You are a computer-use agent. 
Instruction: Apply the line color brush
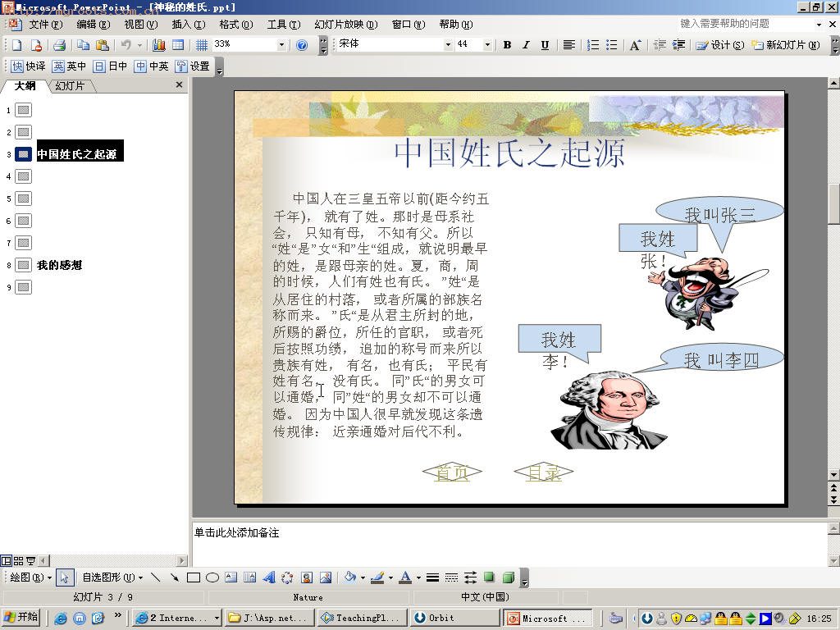pyautogui.click(x=377, y=577)
